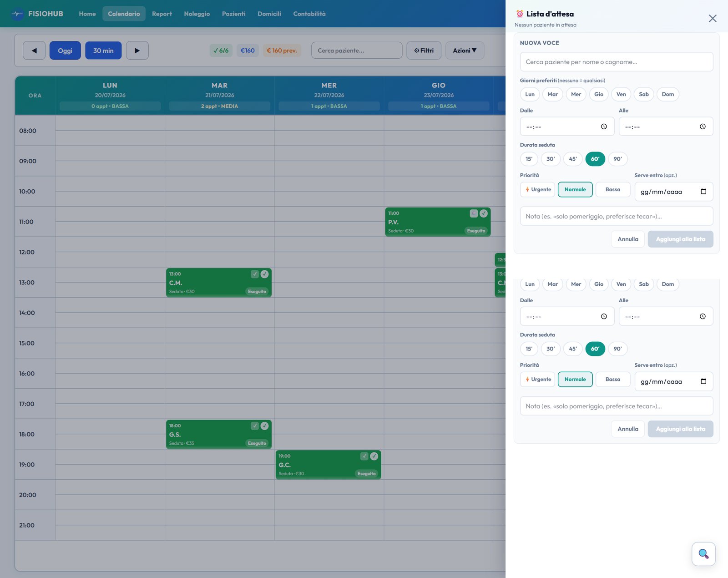Open the Report menu
728x578 pixels.
[162, 14]
